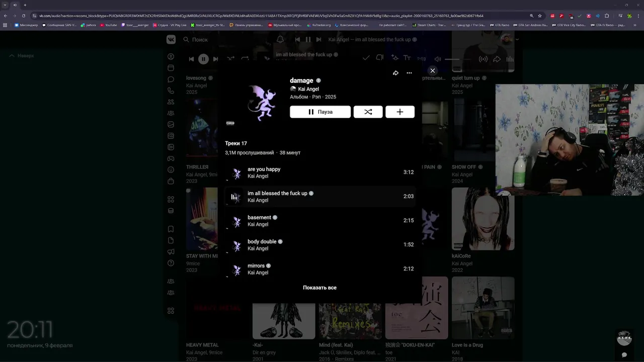Screen dimensions: 644x362
Task: Play the track are you happy
Action: tap(319, 172)
